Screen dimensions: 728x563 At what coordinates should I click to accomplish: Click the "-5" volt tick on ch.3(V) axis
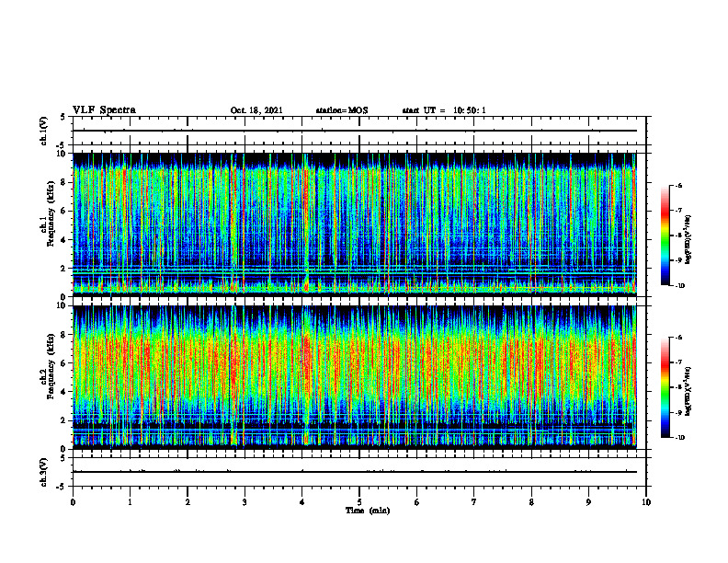[x=62, y=487]
